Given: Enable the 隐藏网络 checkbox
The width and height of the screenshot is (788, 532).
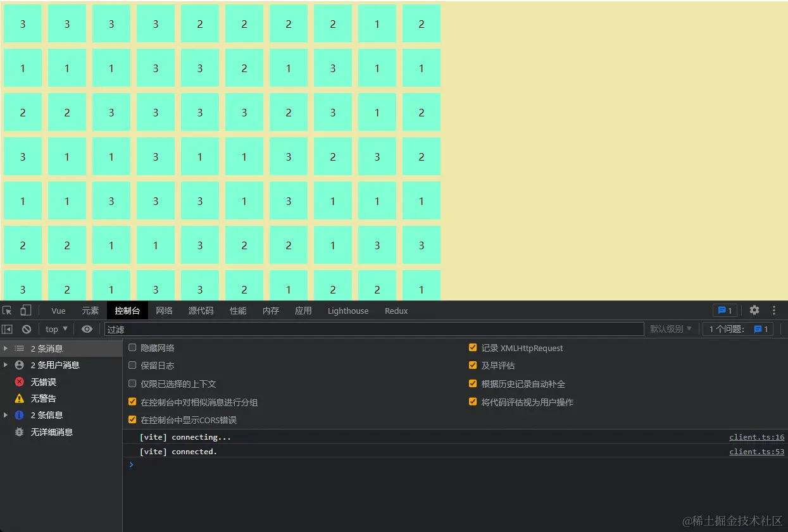Looking at the screenshot, I should pos(132,347).
